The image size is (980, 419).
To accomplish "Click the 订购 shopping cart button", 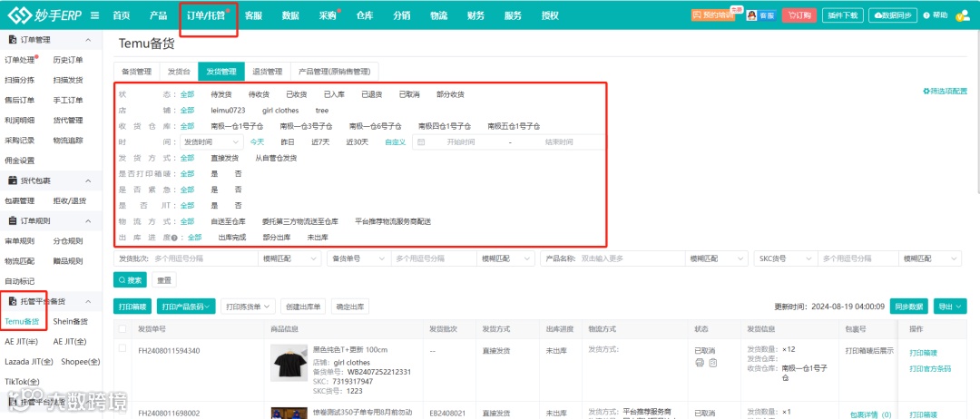I will (x=799, y=15).
